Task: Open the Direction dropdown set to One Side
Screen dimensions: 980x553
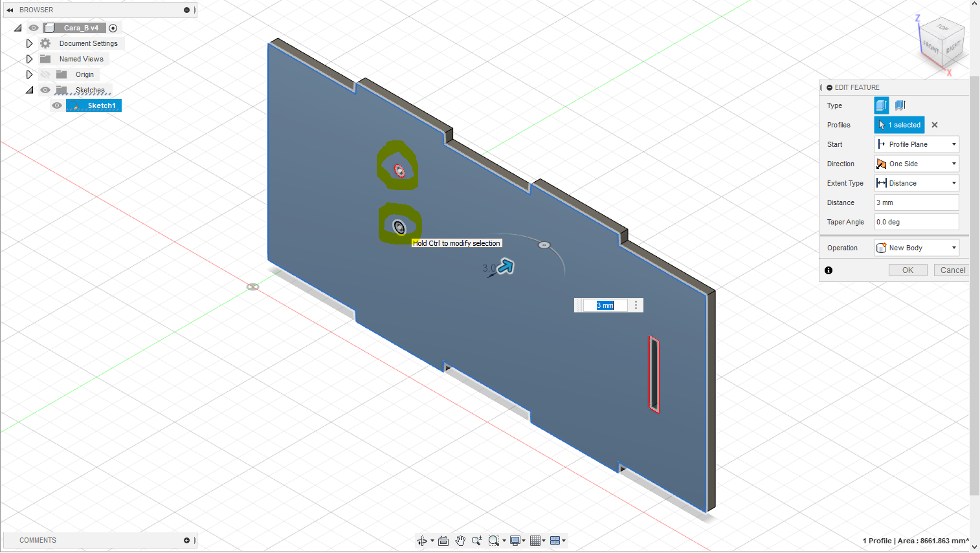Action: (917, 164)
